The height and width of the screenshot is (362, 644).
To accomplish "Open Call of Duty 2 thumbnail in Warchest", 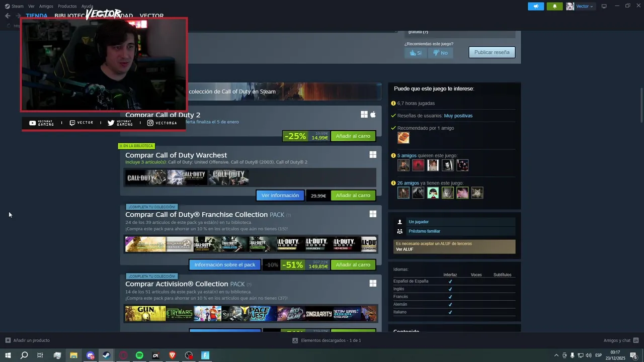I will point(145,177).
